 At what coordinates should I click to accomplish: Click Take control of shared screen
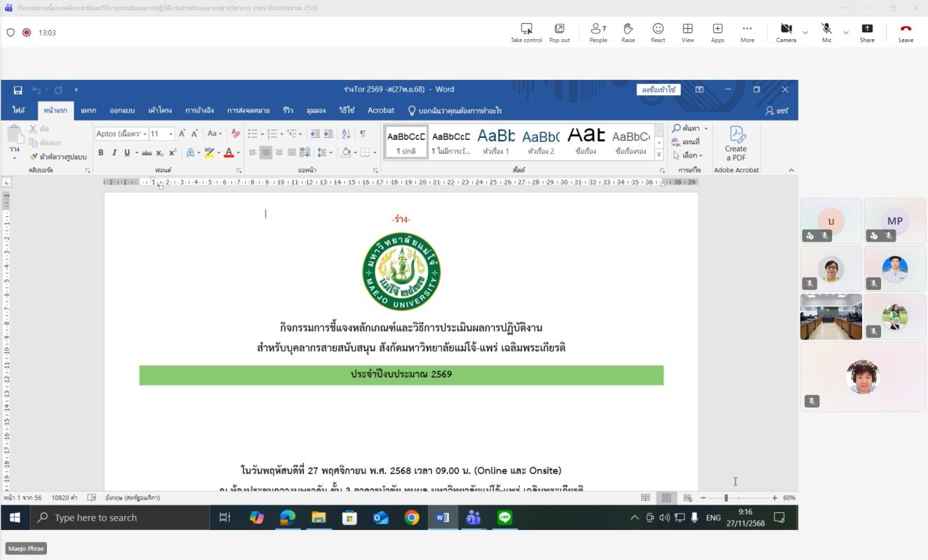[x=526, y=32]
